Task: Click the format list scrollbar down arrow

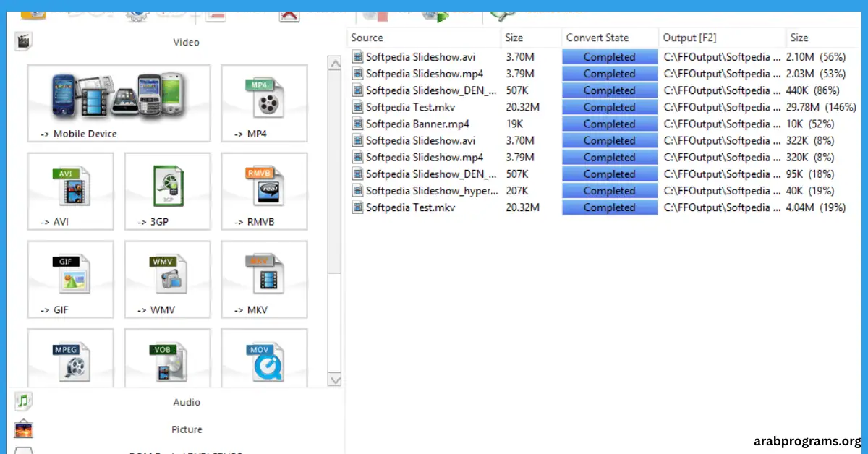Action: pos(335,380)
